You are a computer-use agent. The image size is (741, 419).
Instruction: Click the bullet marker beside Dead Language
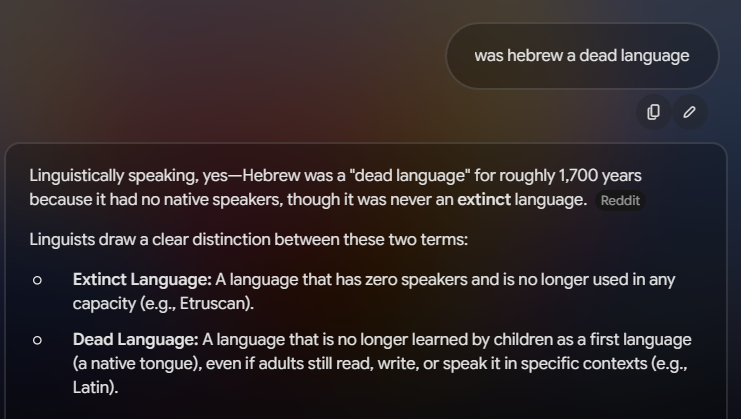pyautogui.click(x=37, y=340)
